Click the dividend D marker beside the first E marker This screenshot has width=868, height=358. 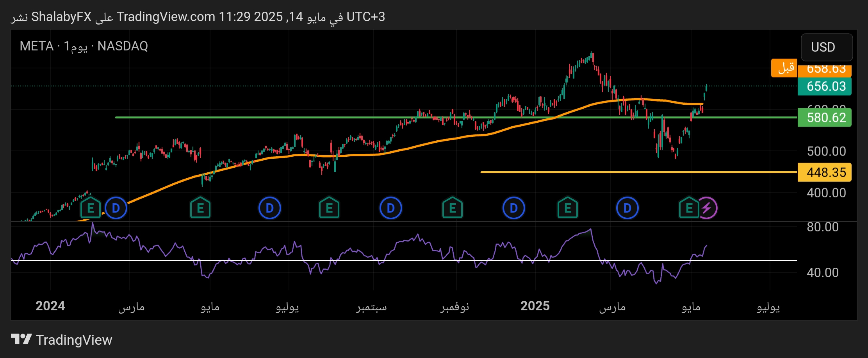(x=116, y=208)
